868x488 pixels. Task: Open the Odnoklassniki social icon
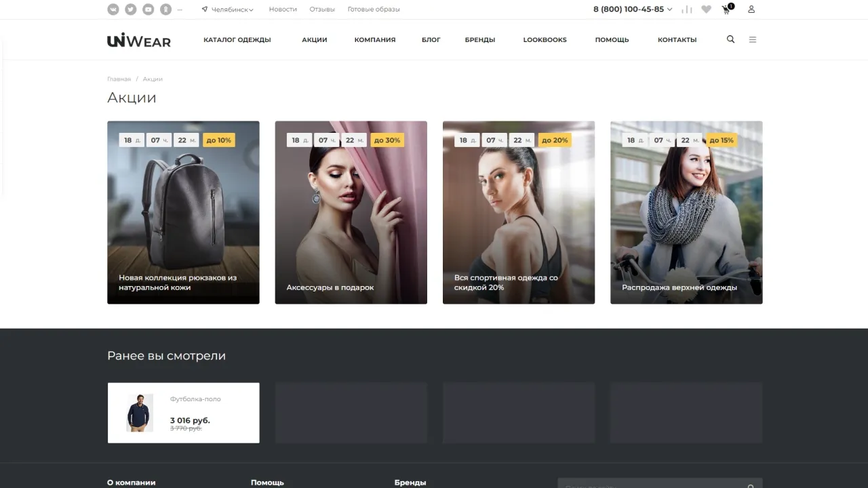coord(165,9)
